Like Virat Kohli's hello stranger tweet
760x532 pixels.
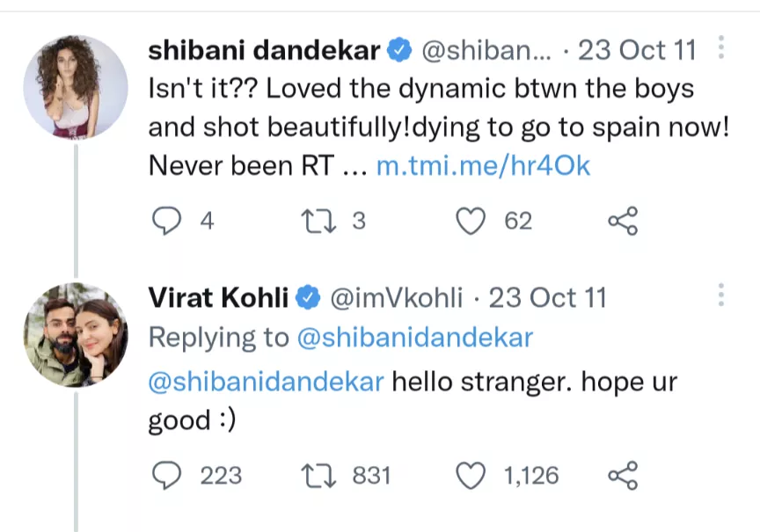pyautogui.click(x=472, y=476)
